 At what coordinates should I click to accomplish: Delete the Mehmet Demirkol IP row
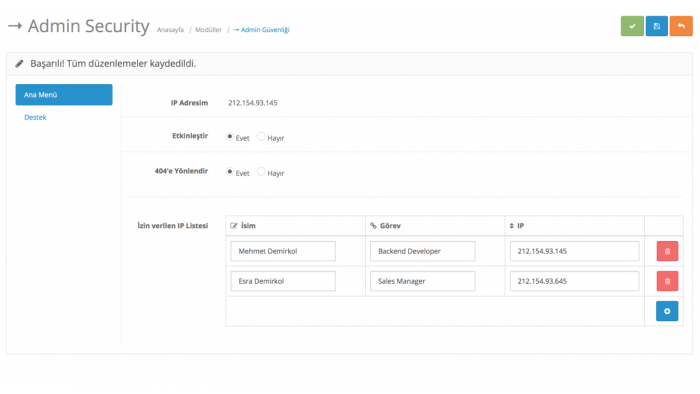(x=667, y=251)
